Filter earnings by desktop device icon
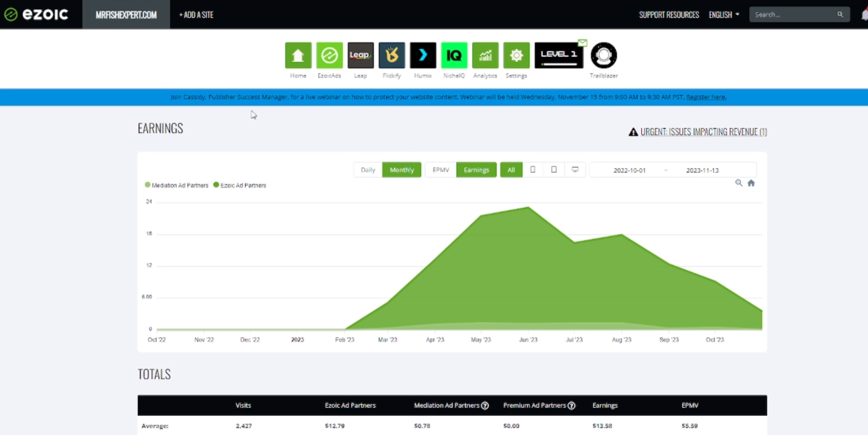The height and width of the screenshot is (435, 868). point(575,169)
